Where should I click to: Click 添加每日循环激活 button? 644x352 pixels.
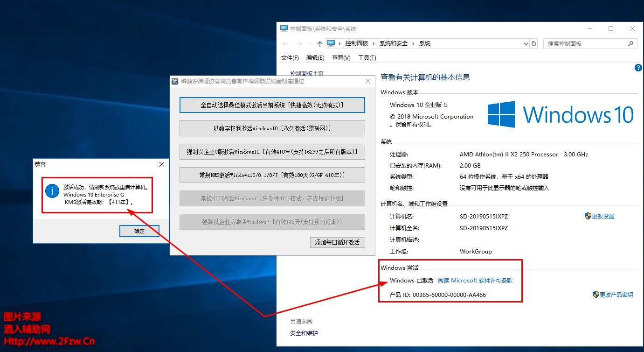point(337,242)
